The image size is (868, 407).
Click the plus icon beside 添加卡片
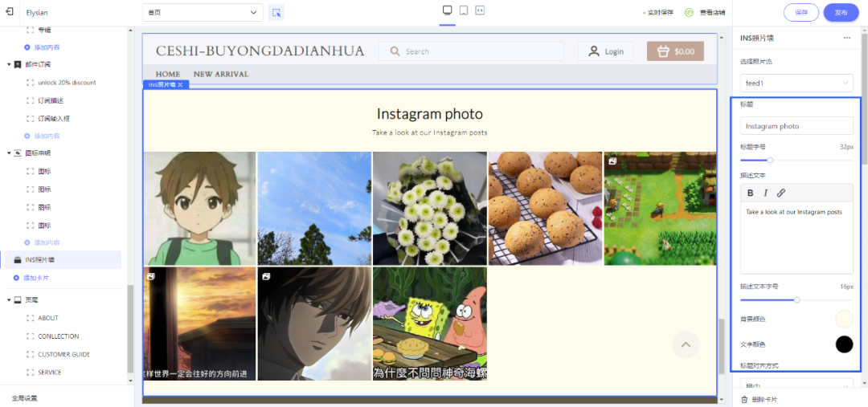tap(16, 278)
